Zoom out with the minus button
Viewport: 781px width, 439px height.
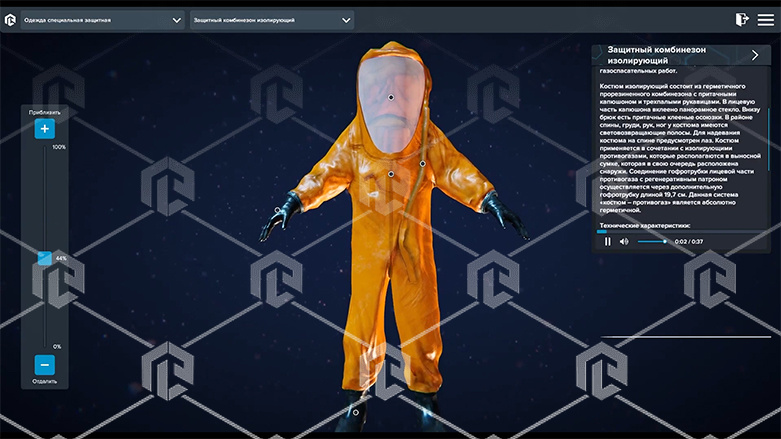[45, 365]
